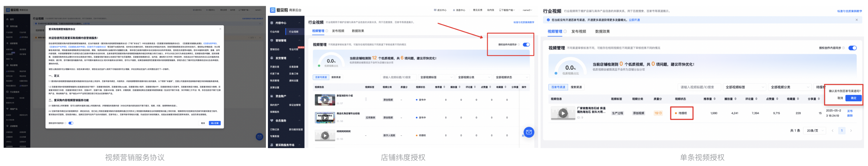The image size is (868, 166).
Task: Open 全部视频分类 dropdown in right screenshot
Action: pos(789,87)
